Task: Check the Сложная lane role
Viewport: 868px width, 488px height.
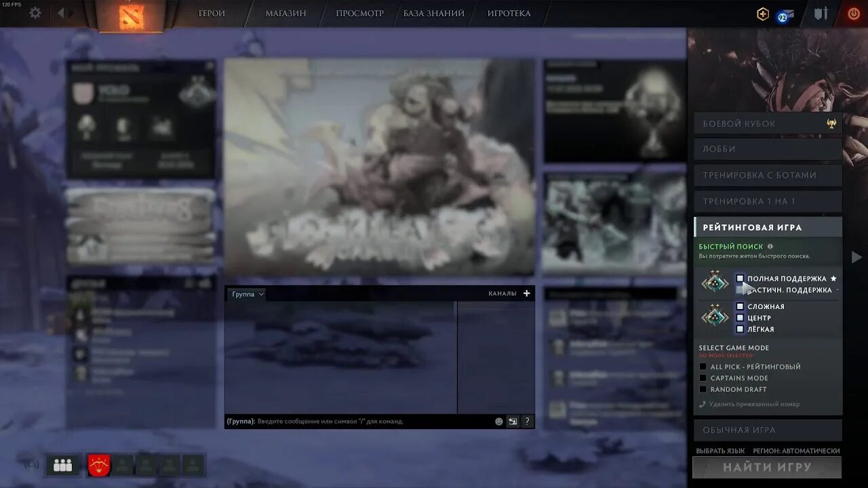Action: tap(740, 306)
